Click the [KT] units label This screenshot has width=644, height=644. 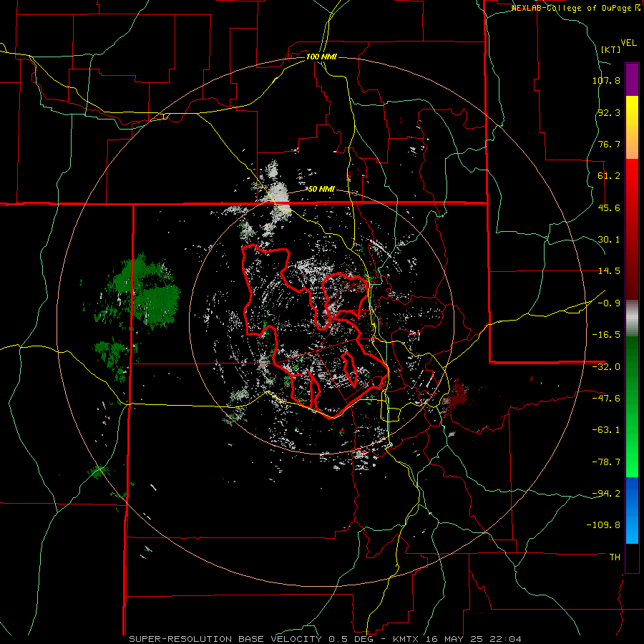(x=610, y=49)
